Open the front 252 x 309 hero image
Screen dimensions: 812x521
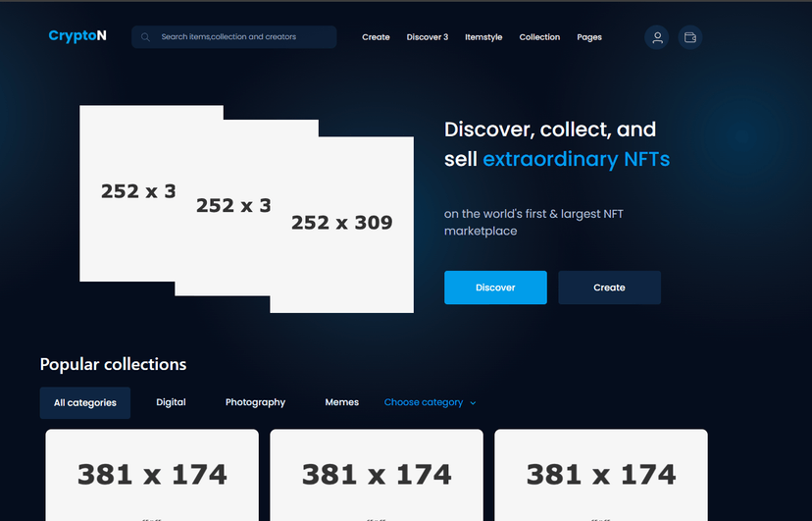click(342, 224)
